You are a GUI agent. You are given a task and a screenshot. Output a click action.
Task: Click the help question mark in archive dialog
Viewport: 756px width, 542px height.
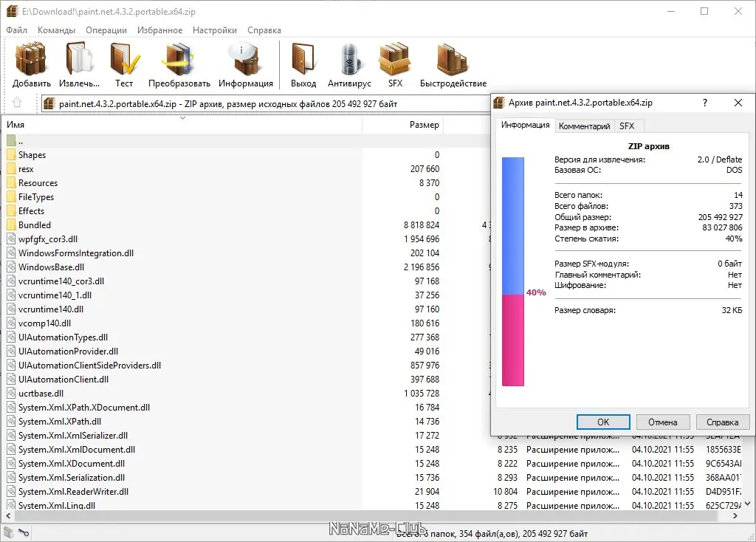(705, 103)
